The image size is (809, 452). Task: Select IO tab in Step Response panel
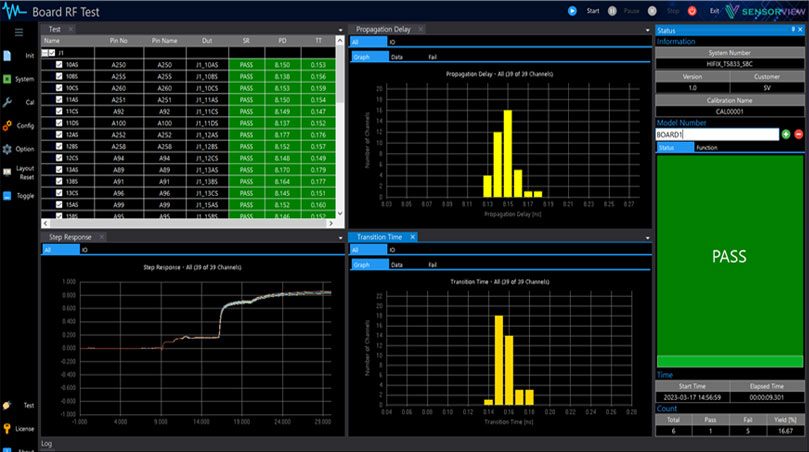(x=85, y=250)
